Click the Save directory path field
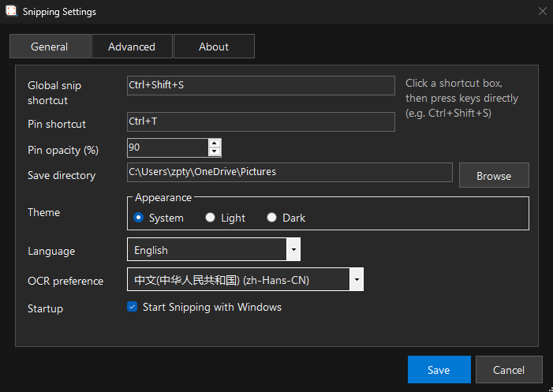553x392 pixels. [x=290, y=172]
